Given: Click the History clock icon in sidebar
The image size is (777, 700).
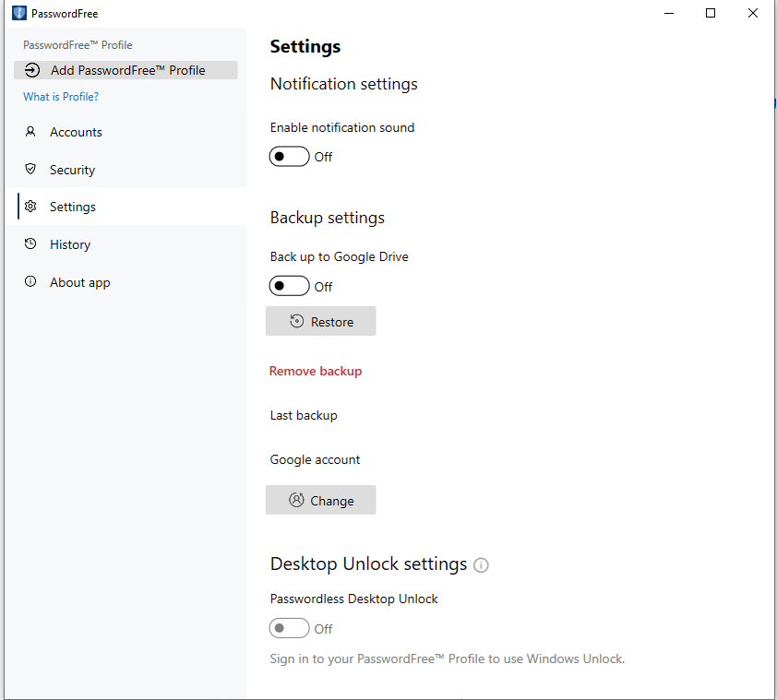Looking at the screenshot, I should (x=30, y=244).
